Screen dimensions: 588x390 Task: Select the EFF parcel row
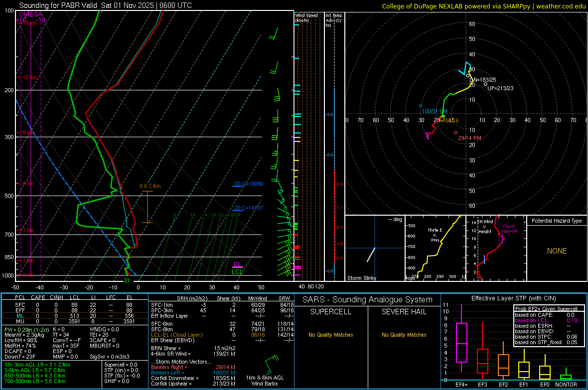(x=74, y=310)
